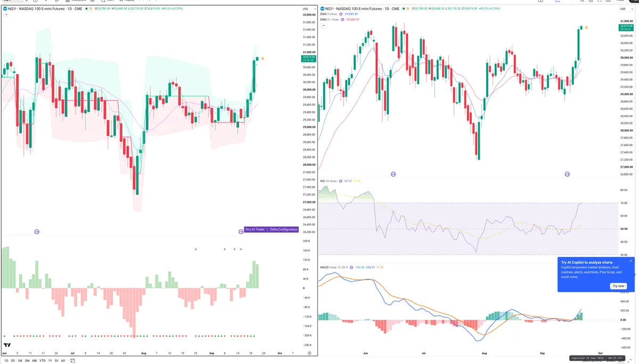Select the 3M time range
The height and width of the screenshot is (364, 639).
pos(27,361)
